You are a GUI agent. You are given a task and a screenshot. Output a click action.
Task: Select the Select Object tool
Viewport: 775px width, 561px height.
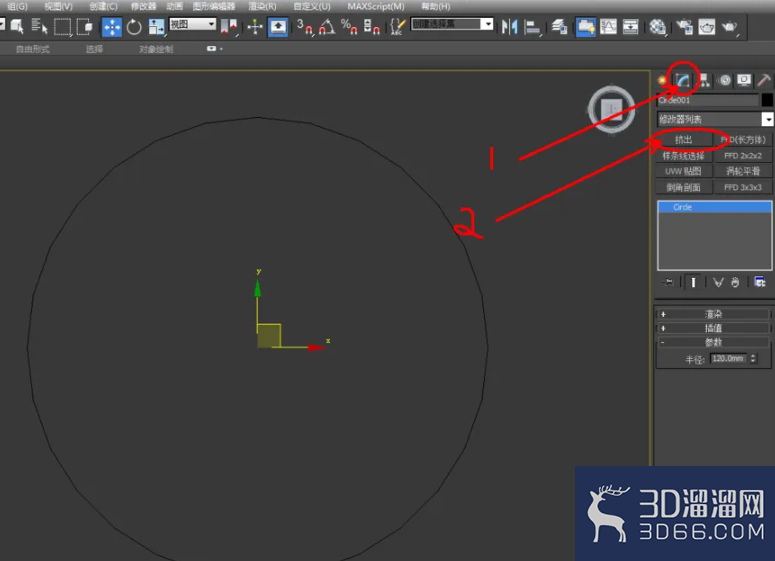(x=17, y=26)
